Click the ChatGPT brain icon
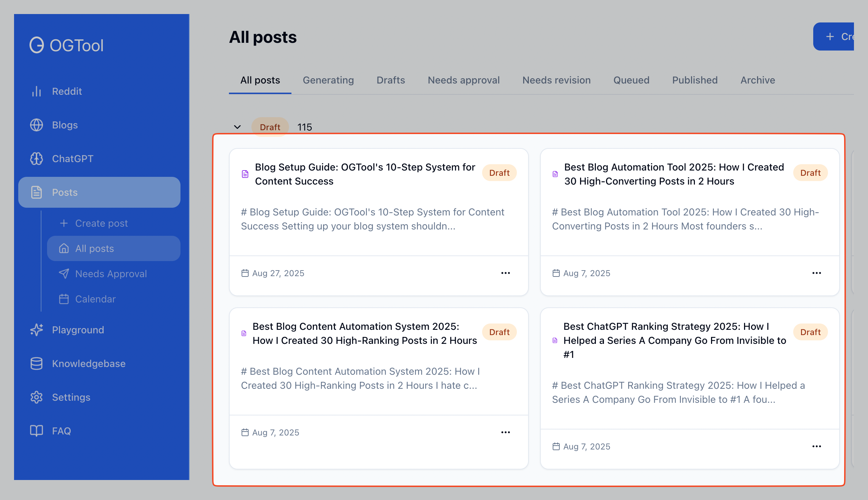The height and width of the screenshot is (500, 868). pyautogui.click(x=37, y=159)
